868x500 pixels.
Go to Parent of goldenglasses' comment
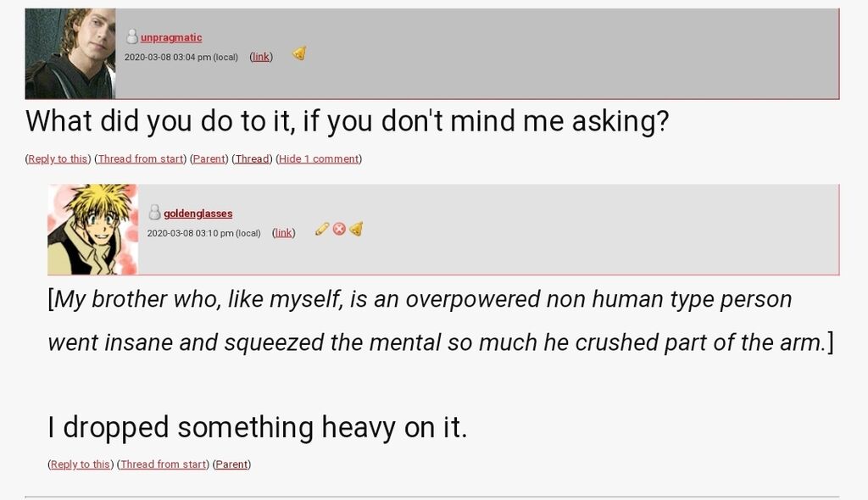[x=231, y=464]
